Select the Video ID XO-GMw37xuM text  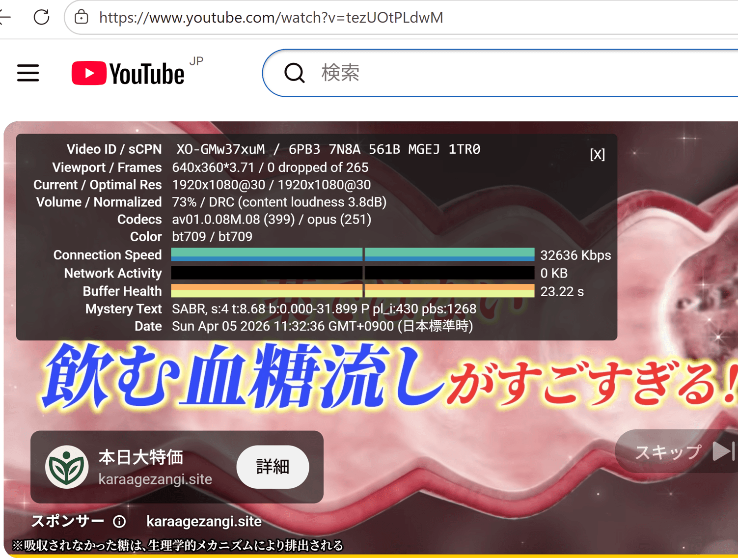(x=220, y=149)
